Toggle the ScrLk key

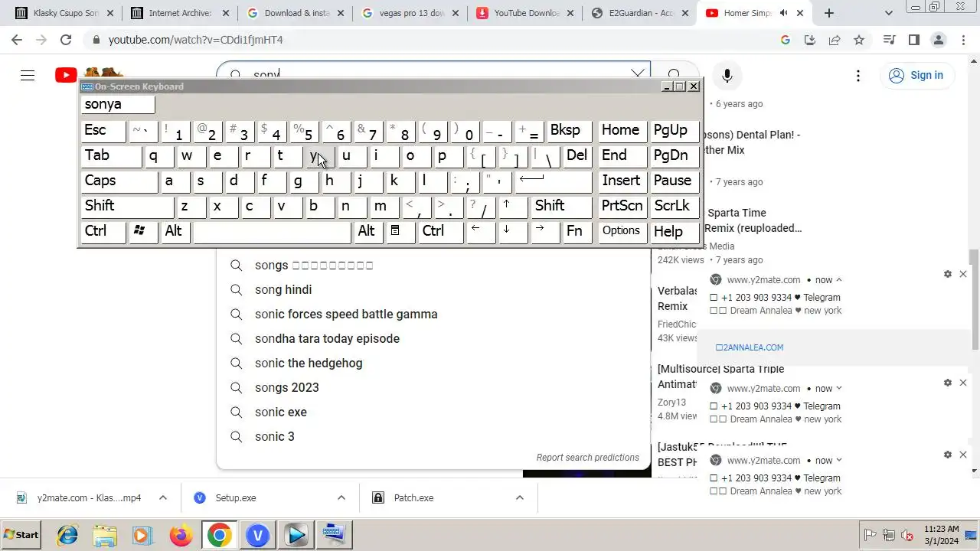pyautogui.click(x=675, y=206)
